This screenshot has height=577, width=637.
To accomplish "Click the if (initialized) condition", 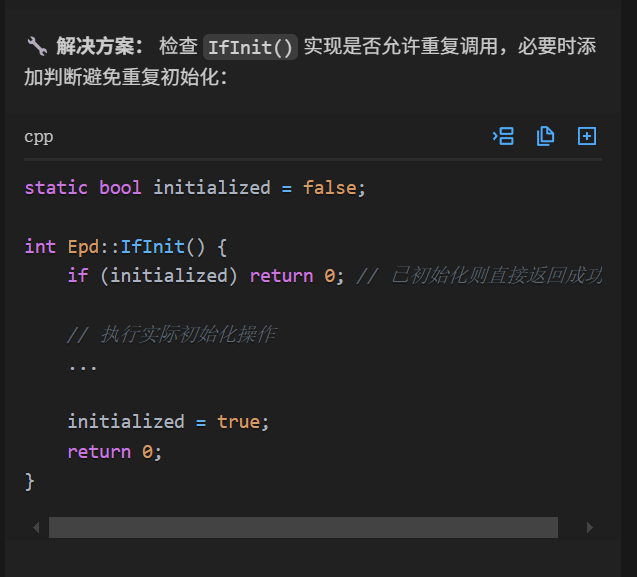I will [152, 276].
